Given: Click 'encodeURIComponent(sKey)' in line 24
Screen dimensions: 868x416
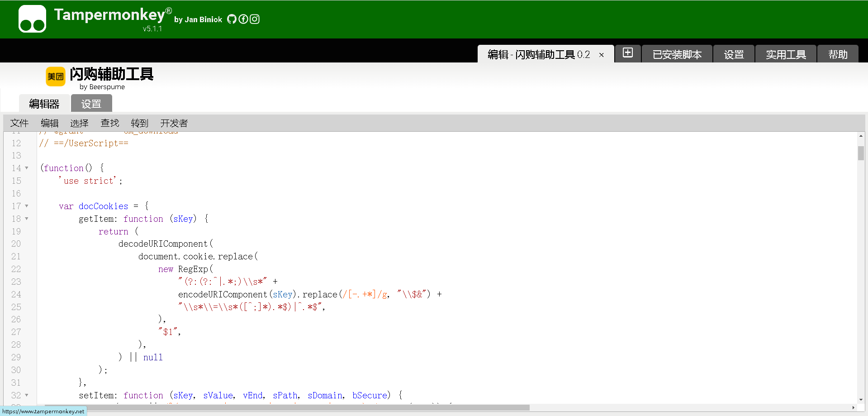Looking at the screenshot, I should (x=237, y=294).
